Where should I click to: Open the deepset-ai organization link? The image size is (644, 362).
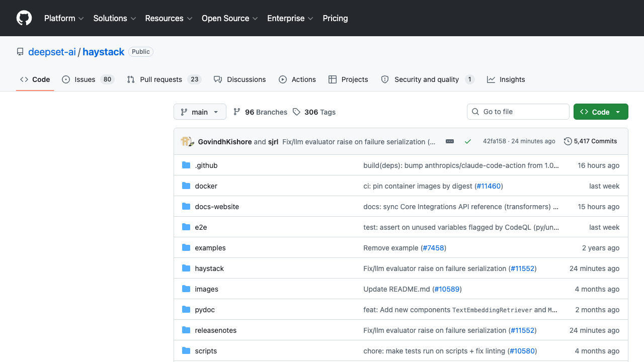point(52,52)
